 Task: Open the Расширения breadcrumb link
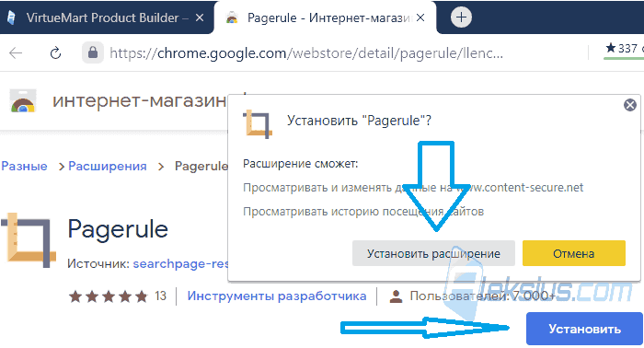click(108, 166)
